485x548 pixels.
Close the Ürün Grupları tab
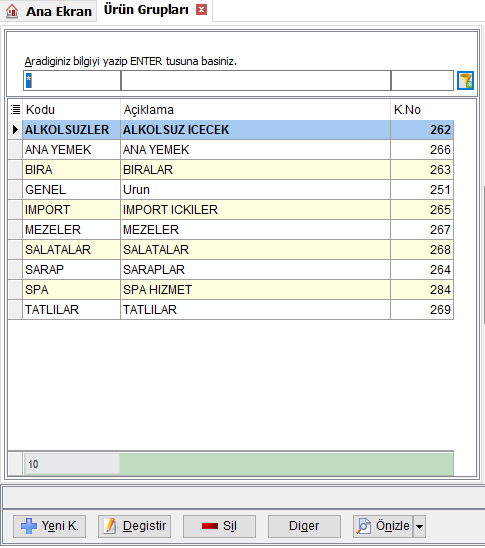[x=201, y=10]
